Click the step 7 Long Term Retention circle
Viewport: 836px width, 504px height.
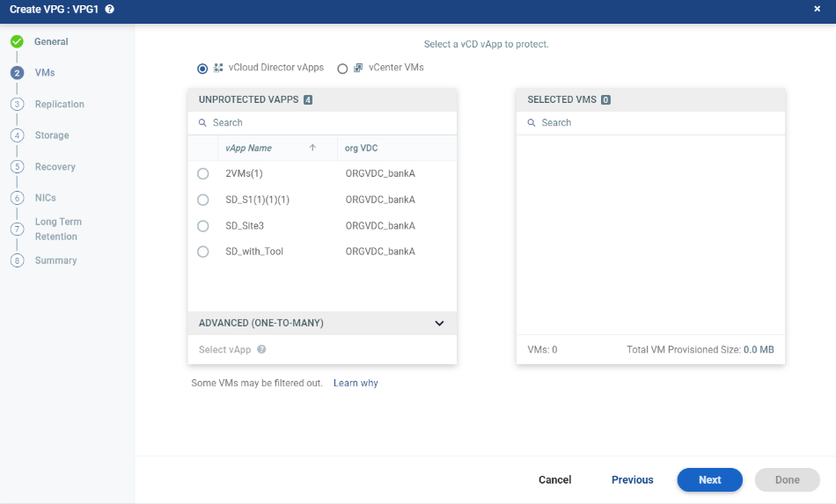[x=17, y=229]
